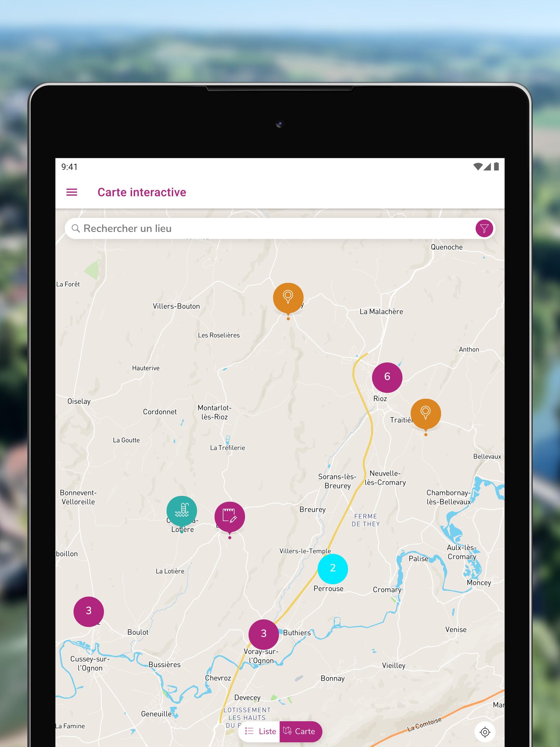The width and height of the screenshot is (560, 747).
Task: Tap the 'Anthon' map label
Action: tap(469, 349)
